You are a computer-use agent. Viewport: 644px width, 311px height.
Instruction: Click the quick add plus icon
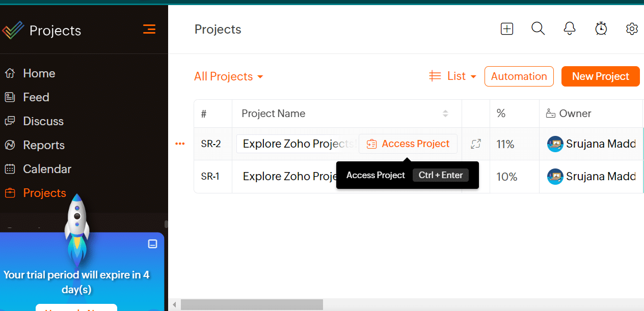[x=507, y=29]
